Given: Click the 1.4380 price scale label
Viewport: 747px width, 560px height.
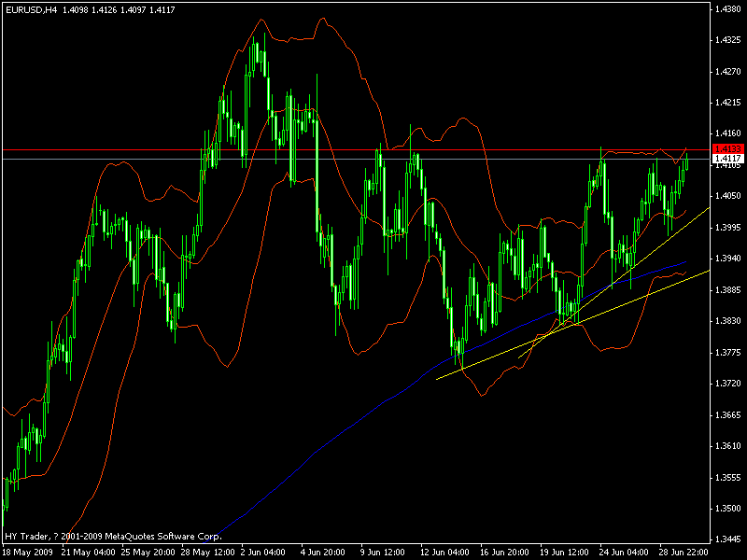Looking at the screenshot, I should coord(728,9).
